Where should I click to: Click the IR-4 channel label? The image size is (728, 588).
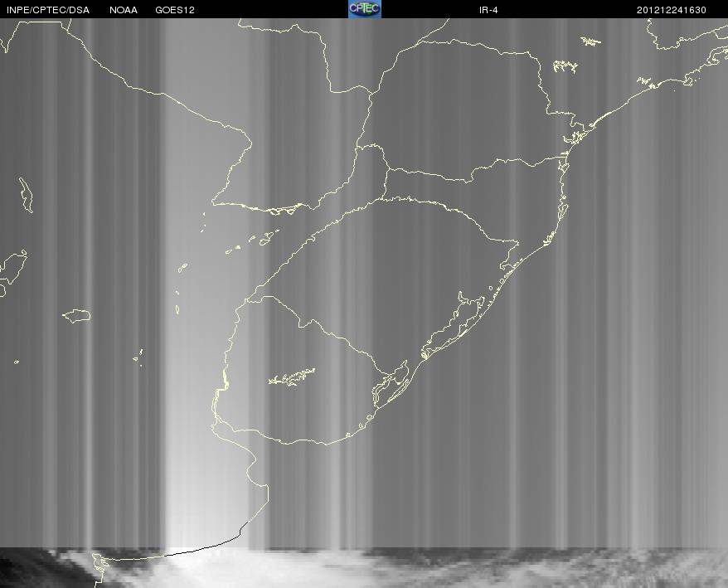point(488,10)
